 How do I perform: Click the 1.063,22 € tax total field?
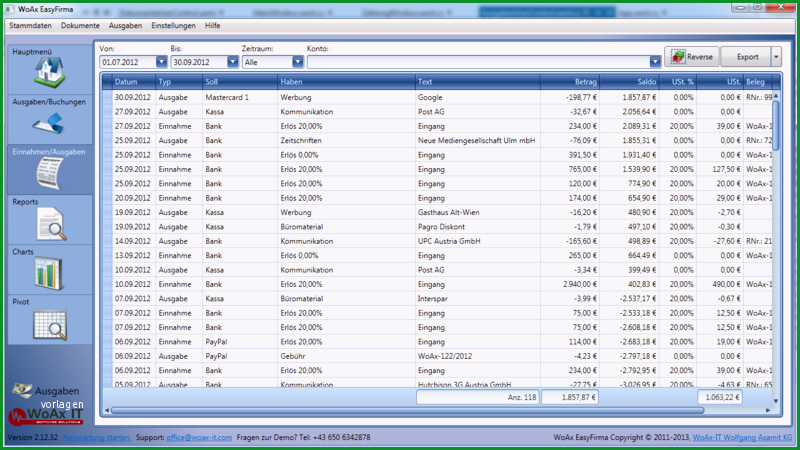[720, 397]
